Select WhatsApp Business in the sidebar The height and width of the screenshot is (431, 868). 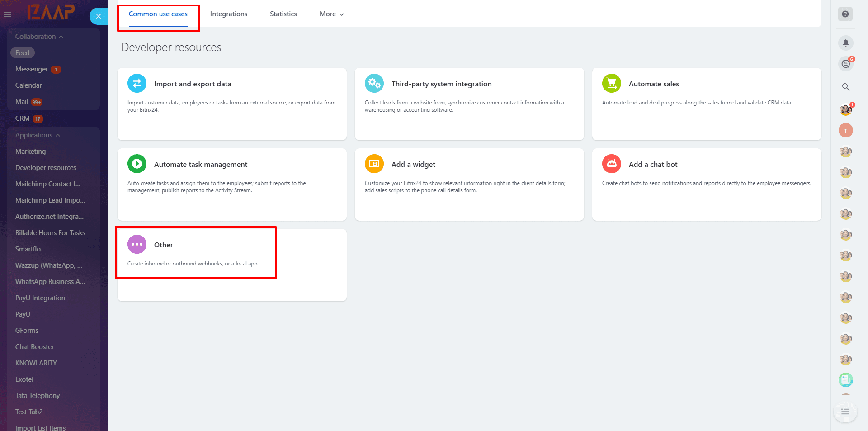[x=50, y=281]
